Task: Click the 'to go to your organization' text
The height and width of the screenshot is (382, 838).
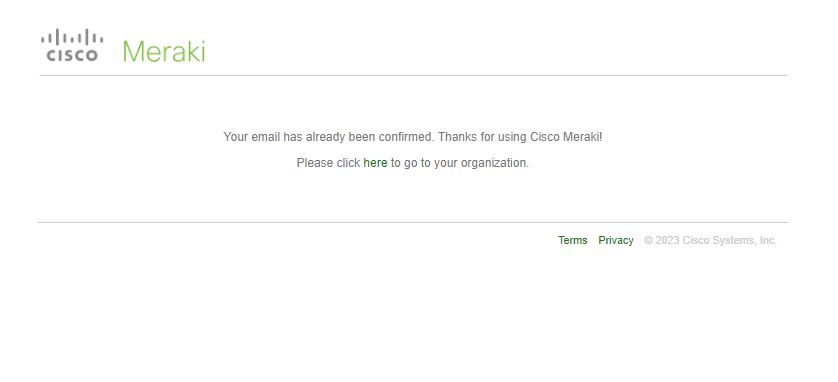Action: pos(460,163)
